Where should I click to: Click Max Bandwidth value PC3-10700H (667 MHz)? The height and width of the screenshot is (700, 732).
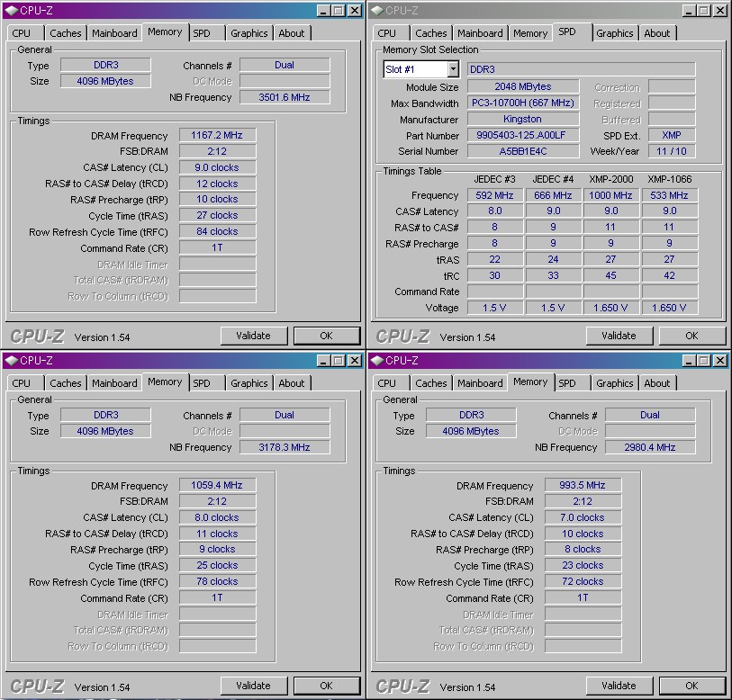coord(523,103)
